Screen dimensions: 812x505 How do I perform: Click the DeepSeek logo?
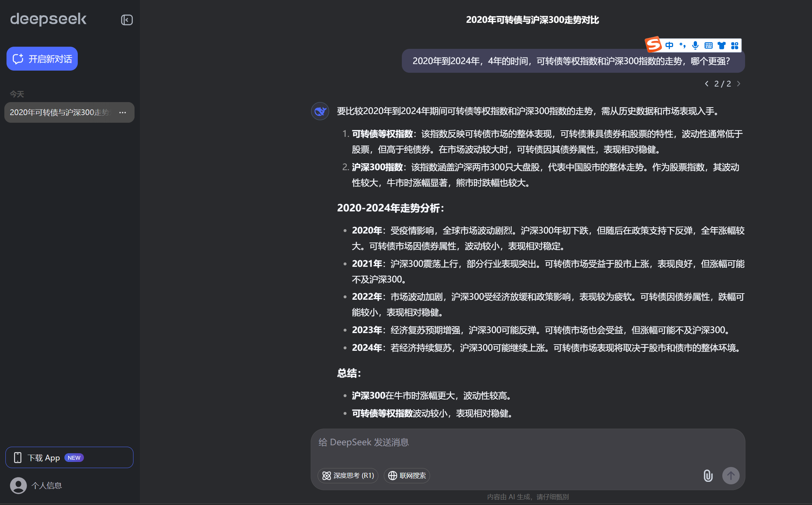pyautogui.click(x=48, y=19)
